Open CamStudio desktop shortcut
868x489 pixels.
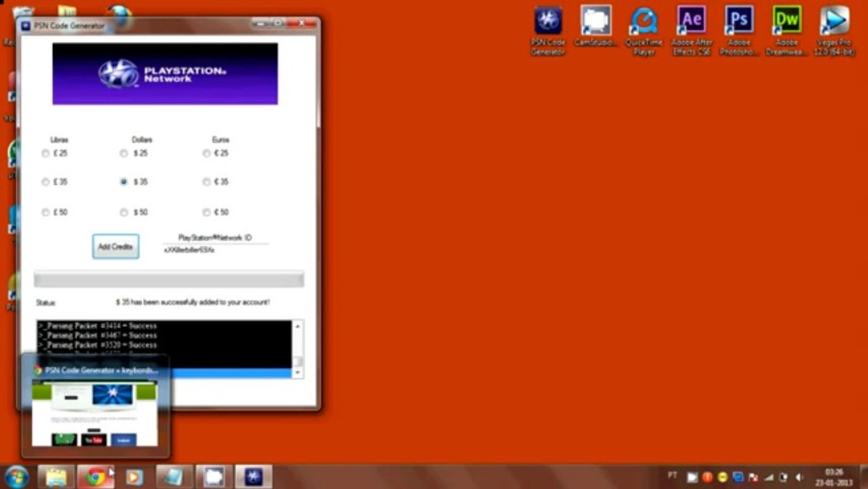(596, 27)
